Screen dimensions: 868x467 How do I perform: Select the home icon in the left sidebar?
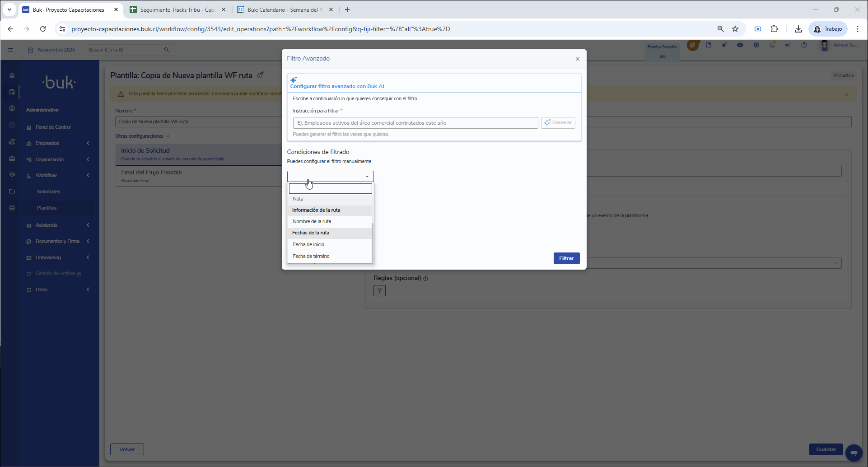[11, 75]
